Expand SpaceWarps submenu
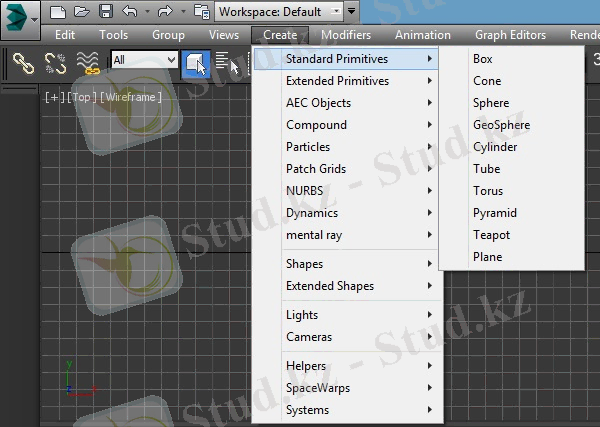Screen dimensions: 600x427 (x=347, y=388)
